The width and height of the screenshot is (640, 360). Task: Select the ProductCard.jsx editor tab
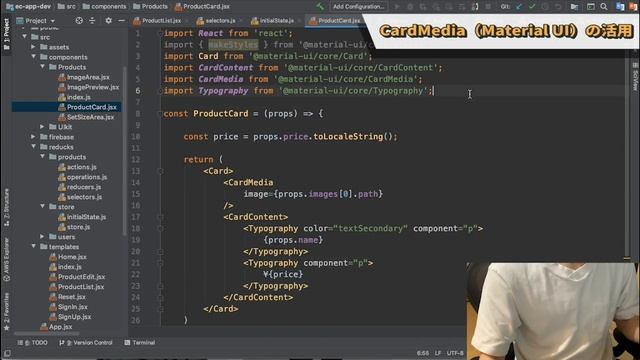(x=335, y=20)
